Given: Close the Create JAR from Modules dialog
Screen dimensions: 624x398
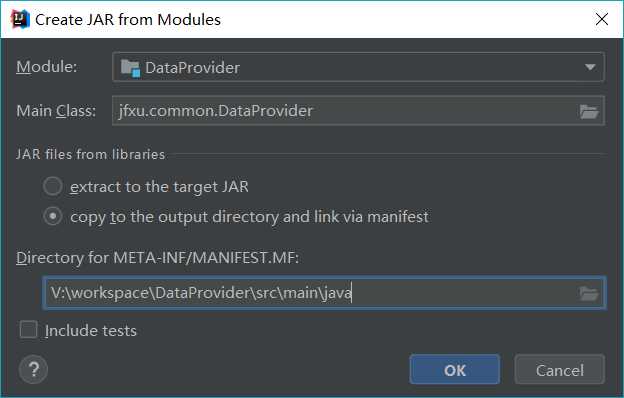Looking at the screenshot, I should tap(601, 19).
